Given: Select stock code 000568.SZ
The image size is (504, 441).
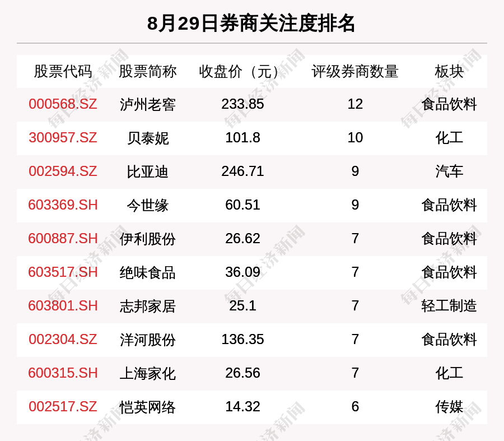Looking at the screenshot, I should pos(63,104).
